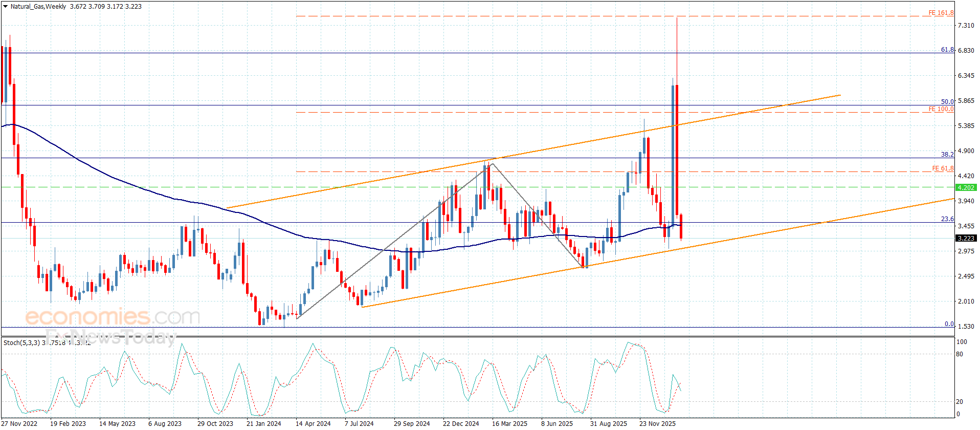Image resolution: width=980 pixels, height=430 pixels.
Task: Select the 38.2 Fibonacci retracement label
Action: [947, 154]
